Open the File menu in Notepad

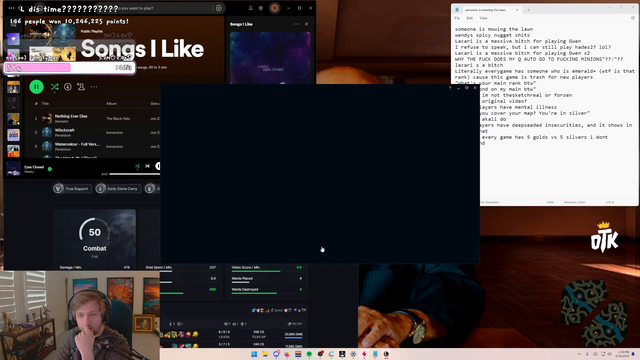click(457, 18)
